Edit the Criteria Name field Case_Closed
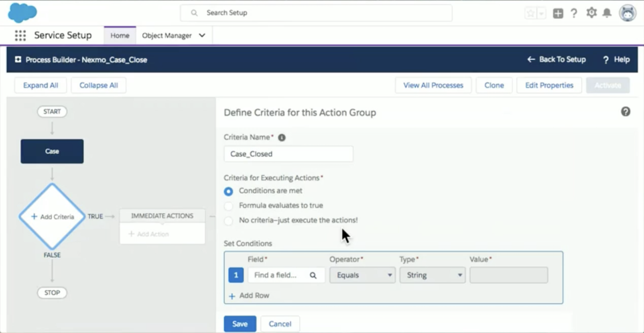 point(288,154)
